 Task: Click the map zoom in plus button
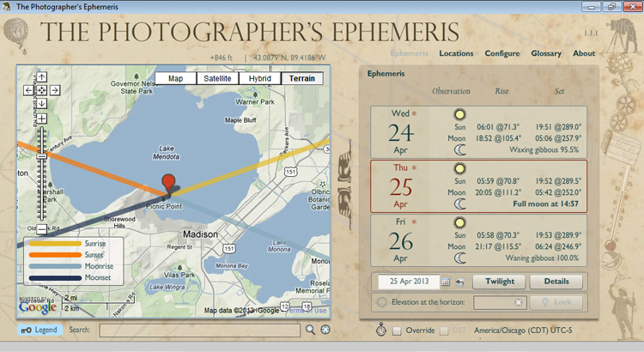tap(41, 118)
